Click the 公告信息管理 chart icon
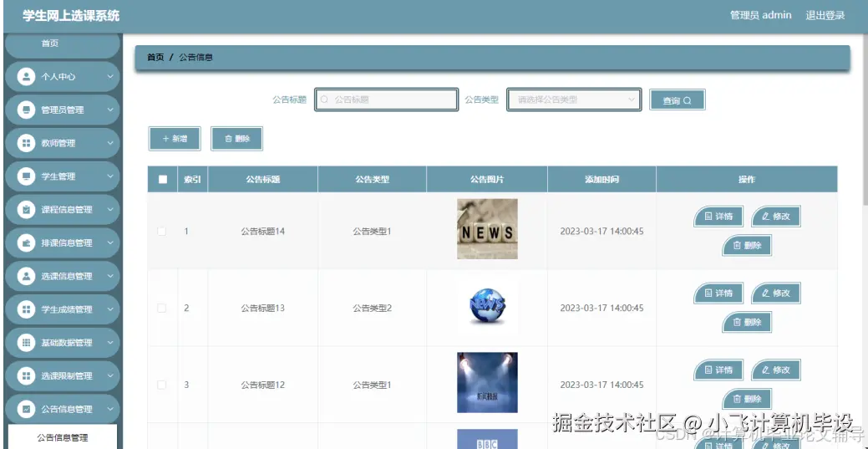Viewport: 868px width, 449px height. coord(26,409)
